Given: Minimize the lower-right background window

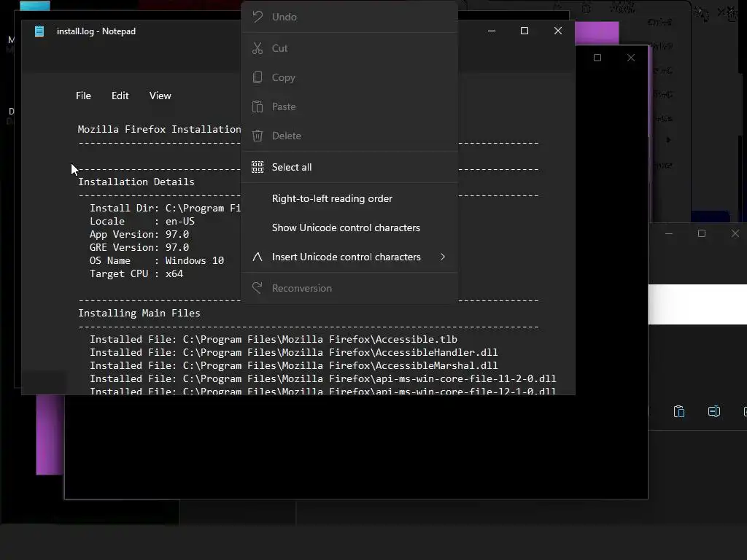Looking at the screenshot, I should tap(669, 233).
